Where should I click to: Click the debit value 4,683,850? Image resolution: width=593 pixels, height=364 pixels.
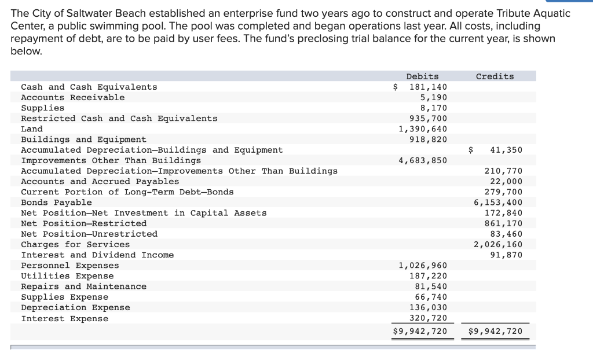(423, 161)
